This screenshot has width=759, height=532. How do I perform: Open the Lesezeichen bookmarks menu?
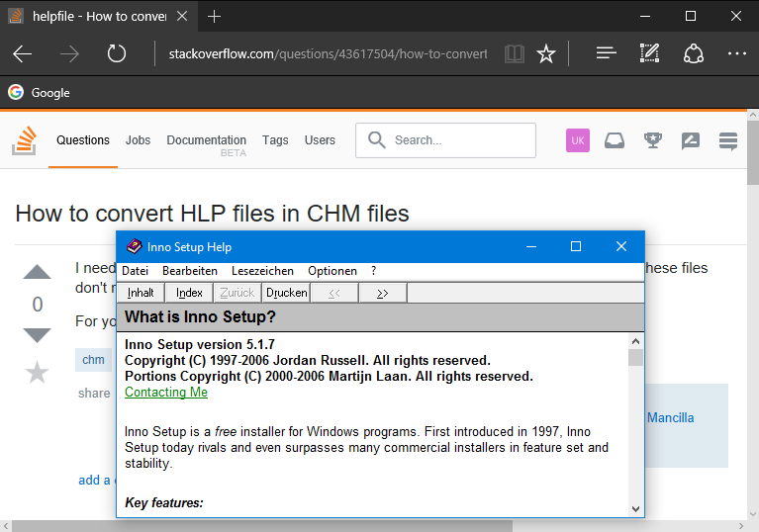(x=262, y=271)
